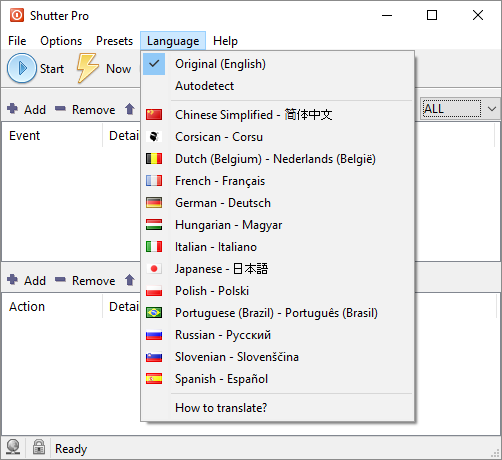Click the Actions Remove minus icon

[60, 279]
